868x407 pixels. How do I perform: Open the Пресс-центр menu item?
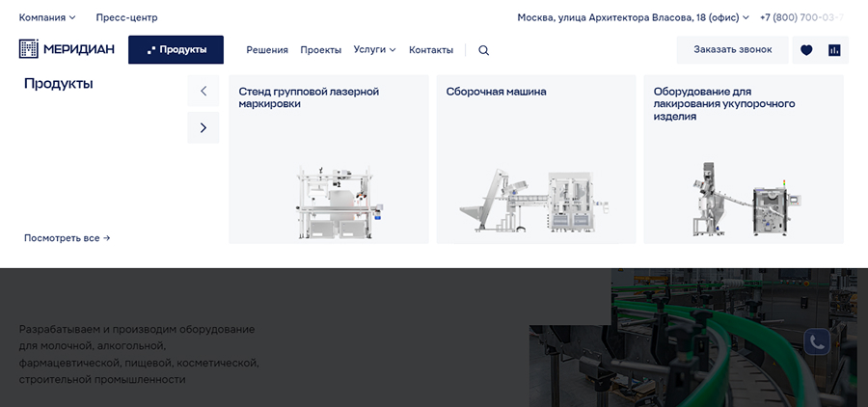(126, 17)
